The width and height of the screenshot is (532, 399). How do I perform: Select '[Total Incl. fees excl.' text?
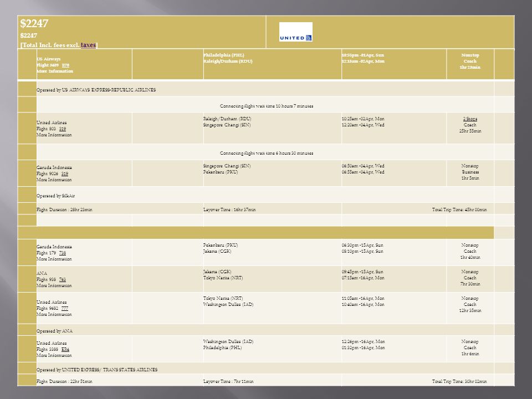(x=50, y=45)
